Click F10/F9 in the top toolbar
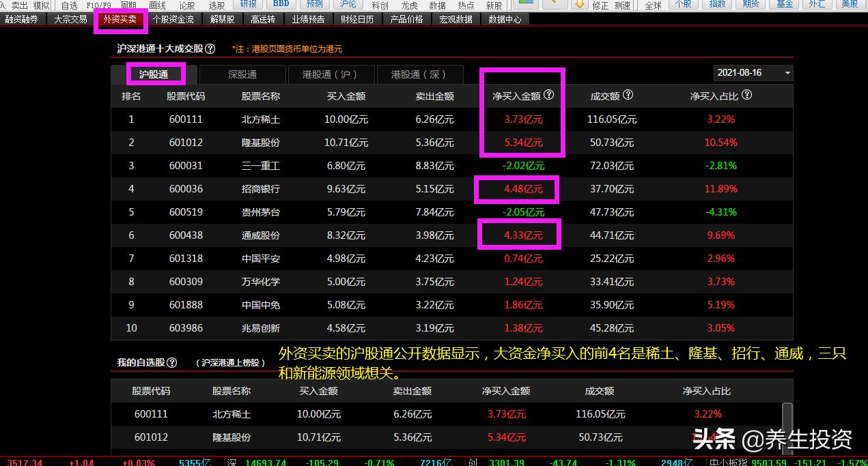 (98, 5)
